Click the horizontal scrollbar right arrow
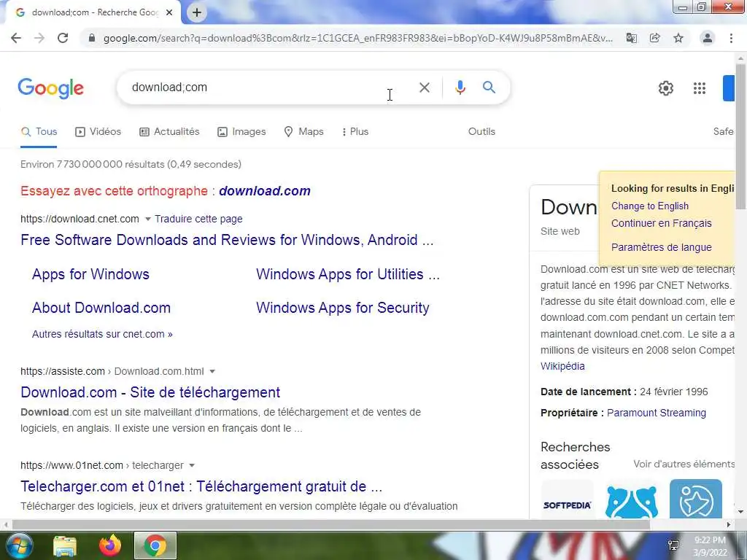The height and width of the screenshot is (560, 747). point(729,524)
